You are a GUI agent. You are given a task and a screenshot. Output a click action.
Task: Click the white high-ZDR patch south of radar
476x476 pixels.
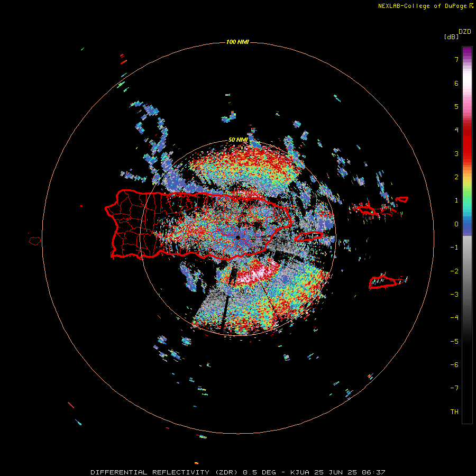coord(258,273)
